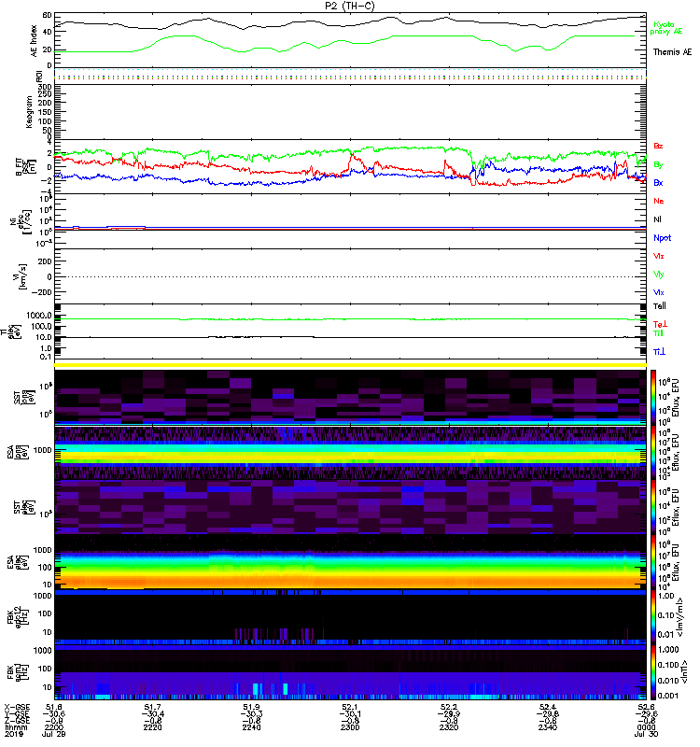Click the red "Bz" legend label
700x747 pixels.
658,146
